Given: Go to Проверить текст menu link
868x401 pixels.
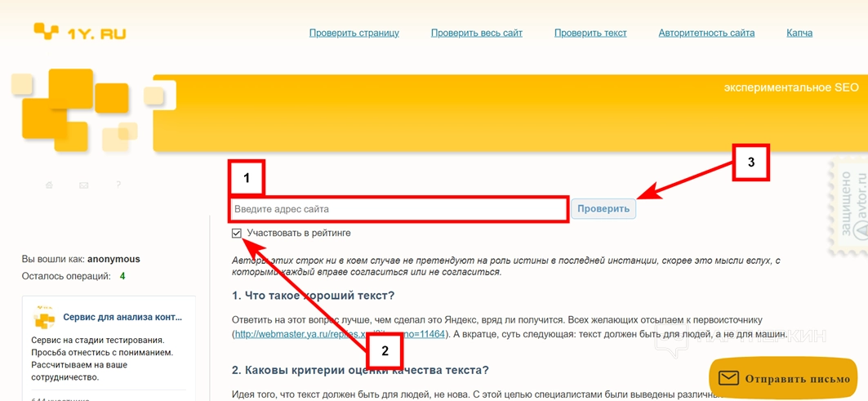Looking at the screenshot, I should tap(590, 33).
